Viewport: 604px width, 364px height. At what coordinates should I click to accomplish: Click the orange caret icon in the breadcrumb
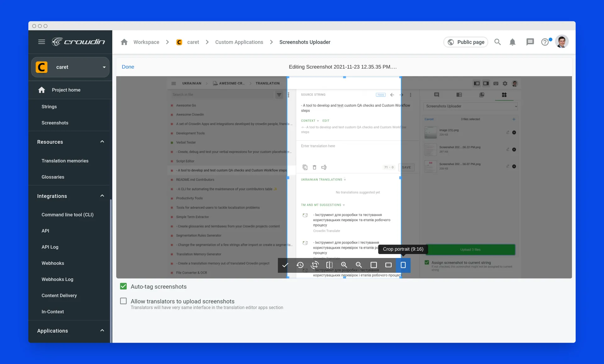pyautogui.click(x=179, y=42)
